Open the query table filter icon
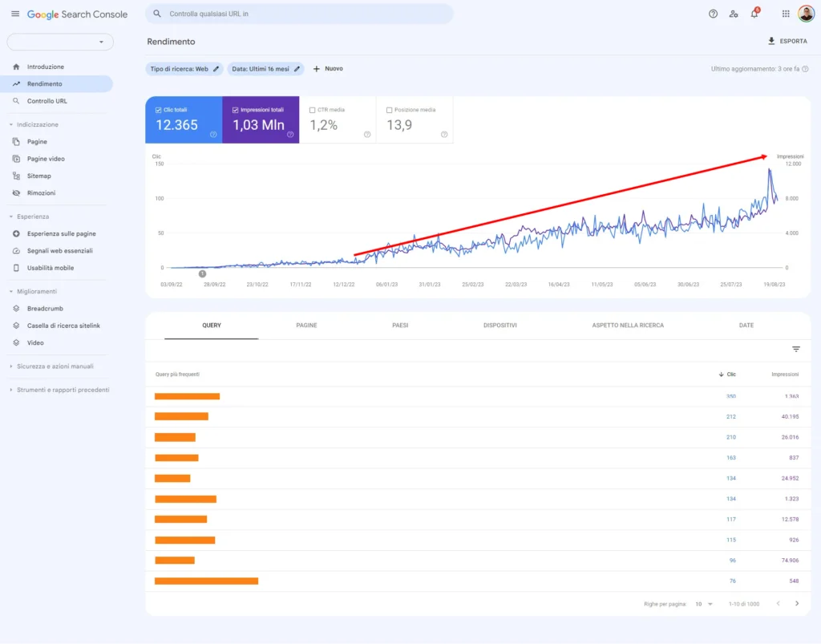This screenshot has width=821, height=644. click(x=795, y=349)
